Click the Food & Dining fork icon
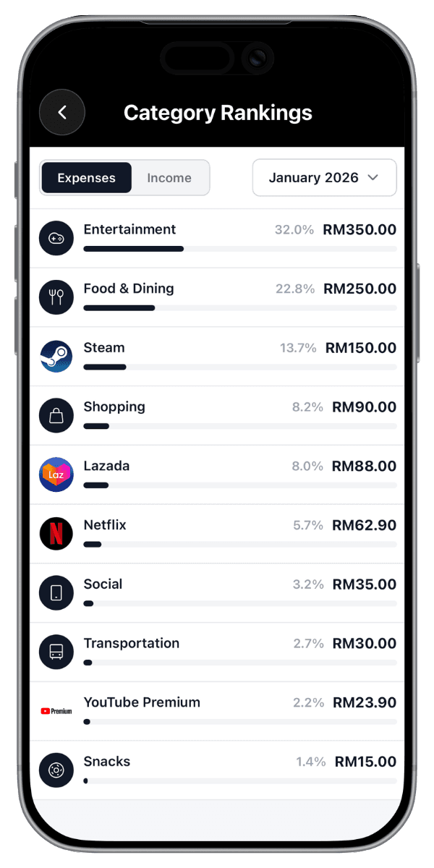 click(x=56, y=297)
